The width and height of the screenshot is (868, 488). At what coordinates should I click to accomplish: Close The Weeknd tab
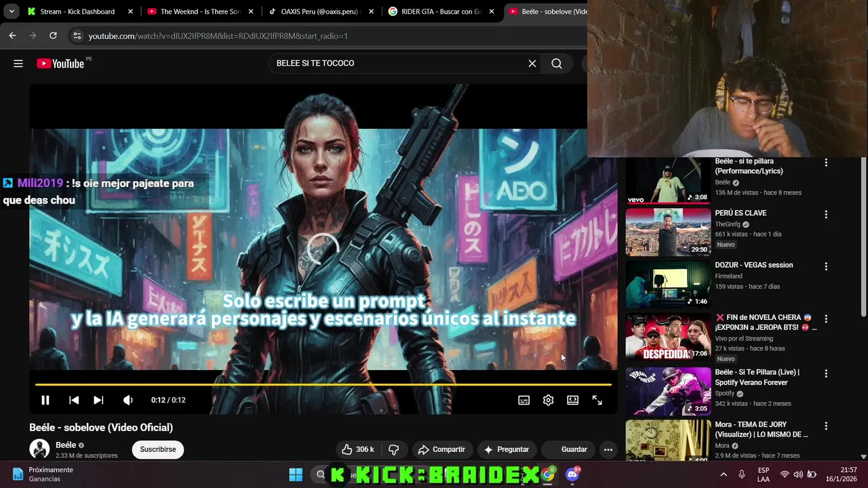pyautogui.click(x=251, y=12)
